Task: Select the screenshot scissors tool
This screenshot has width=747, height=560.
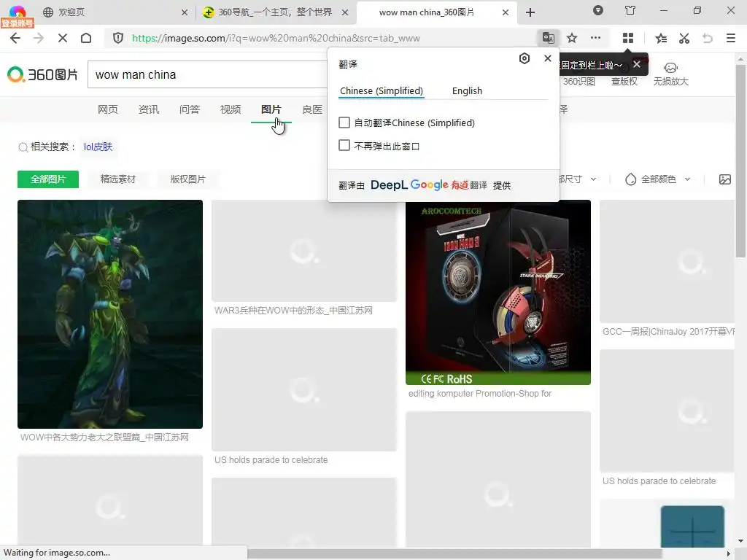Action: (684, 38)
